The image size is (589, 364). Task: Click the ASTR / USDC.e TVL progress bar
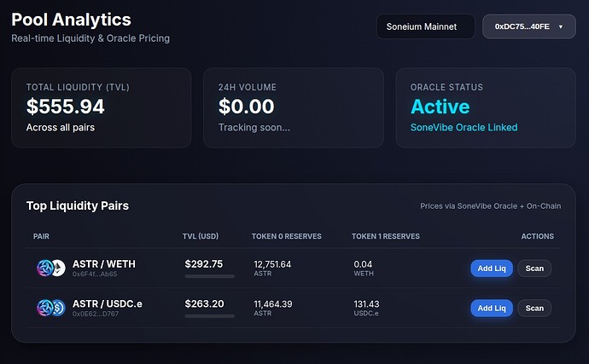pos(209,315)
